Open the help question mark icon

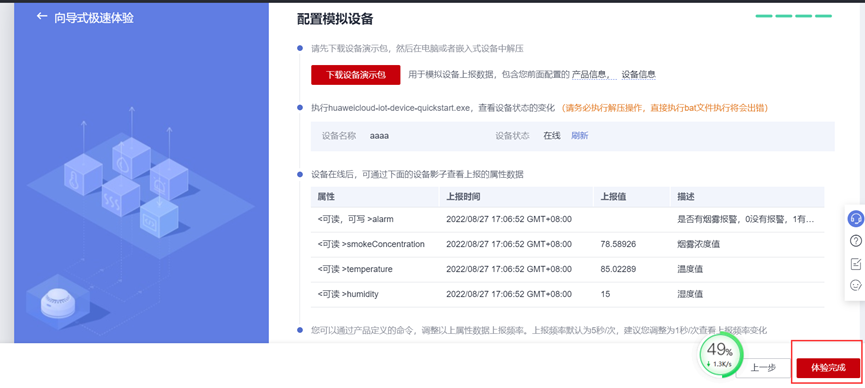tap(856, 241)
